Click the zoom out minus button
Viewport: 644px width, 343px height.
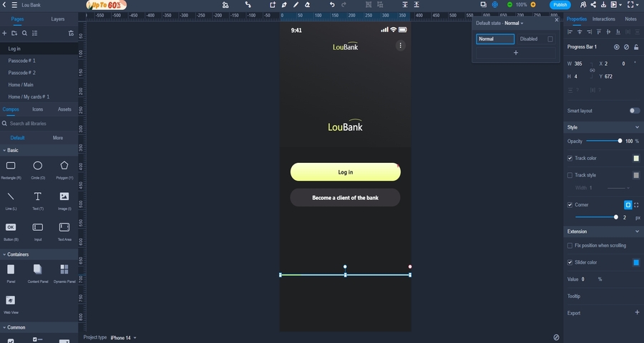pyautogui.click(x=509, y=4)
